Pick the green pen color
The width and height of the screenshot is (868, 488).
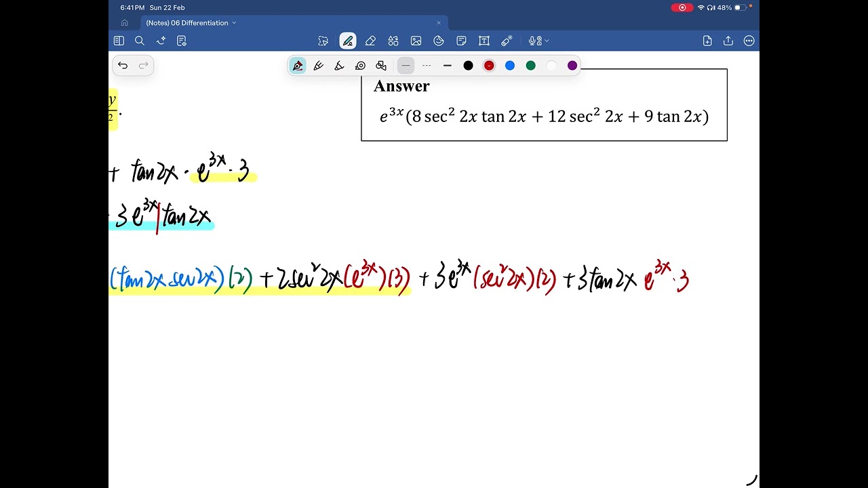tap(531, 66)
